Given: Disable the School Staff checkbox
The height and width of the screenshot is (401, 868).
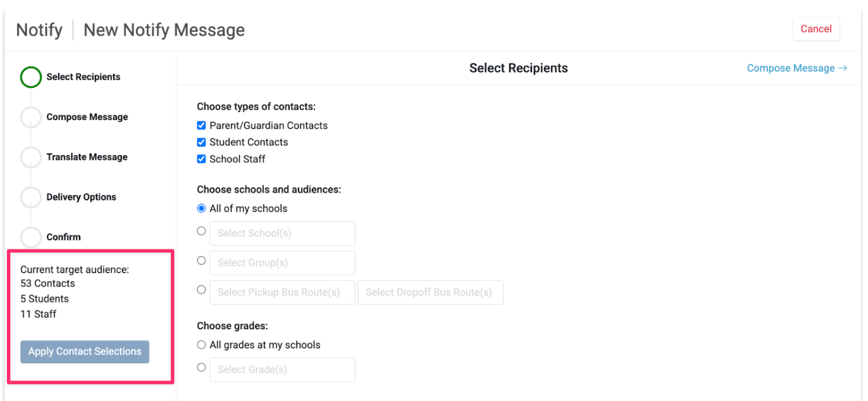Looking at the screenshot, I should coord(201,159).
